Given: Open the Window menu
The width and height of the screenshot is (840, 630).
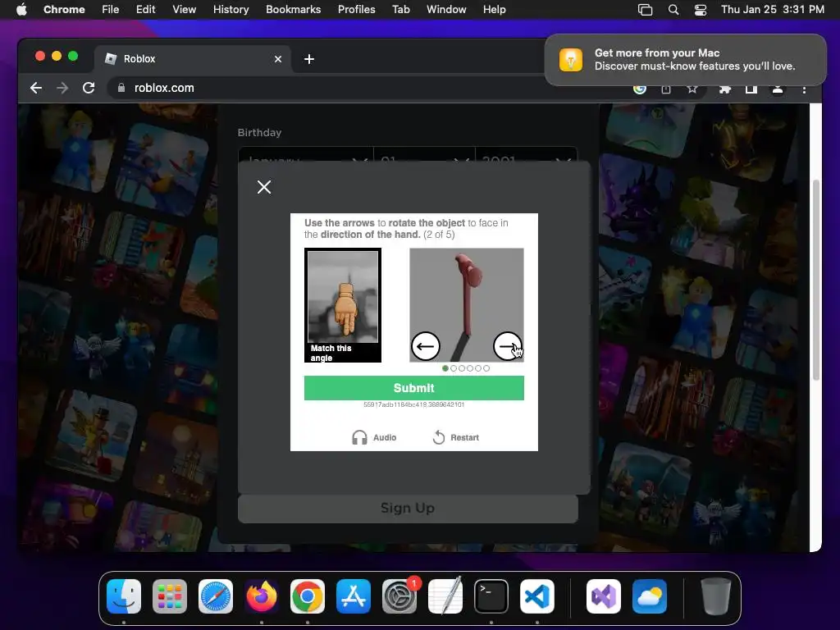Looking at the screenshot, I should coord(446,9).
